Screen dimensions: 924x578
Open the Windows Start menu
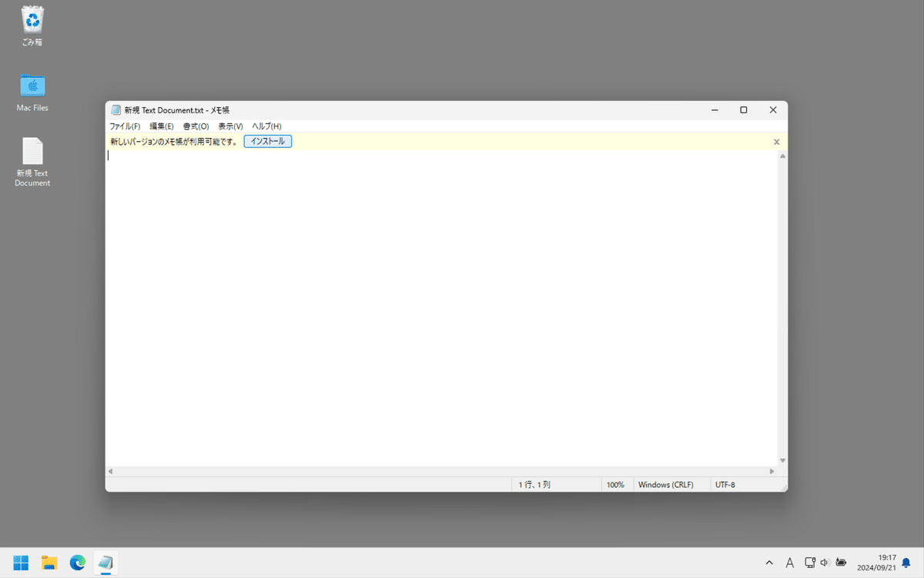pyautogui.click(x=20, y=563)
